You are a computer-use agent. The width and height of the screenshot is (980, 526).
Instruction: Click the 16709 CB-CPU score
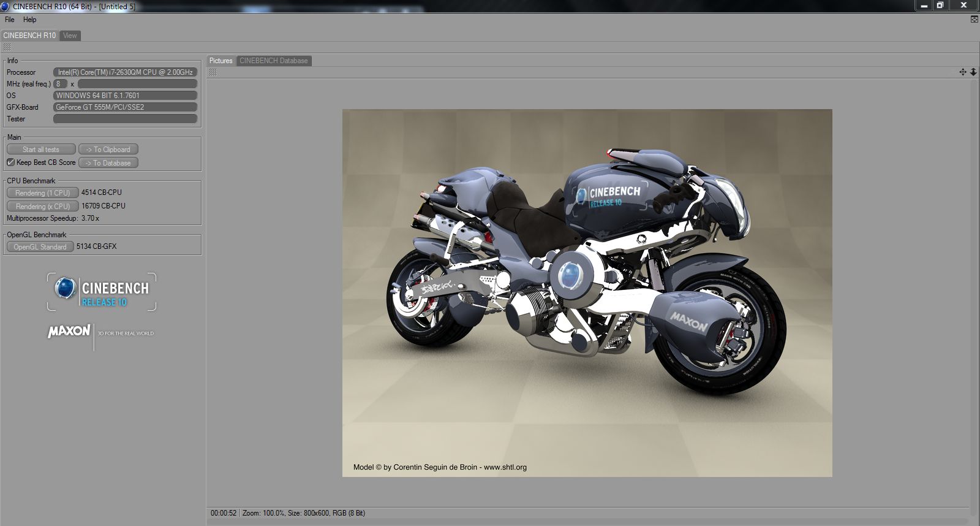click(104, 206)
